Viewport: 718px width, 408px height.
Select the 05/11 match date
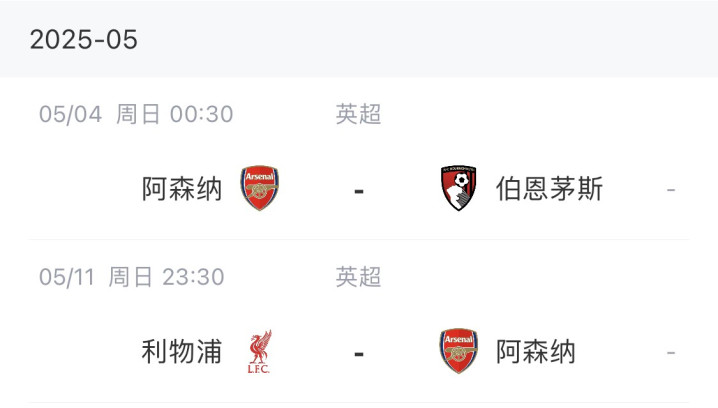pyautogui.click(x=68, y=277)
